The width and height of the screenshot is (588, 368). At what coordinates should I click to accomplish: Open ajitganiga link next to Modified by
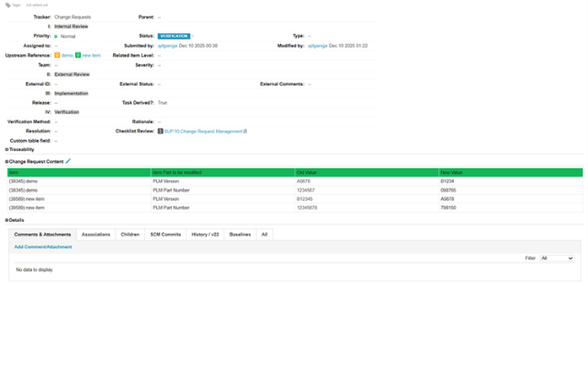318,46
